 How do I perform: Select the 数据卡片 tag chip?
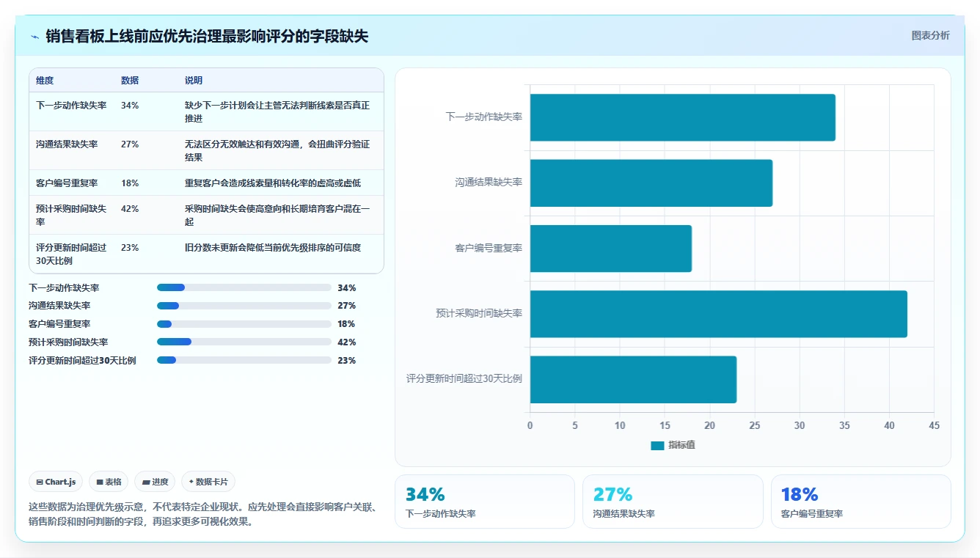click(208, 482)
